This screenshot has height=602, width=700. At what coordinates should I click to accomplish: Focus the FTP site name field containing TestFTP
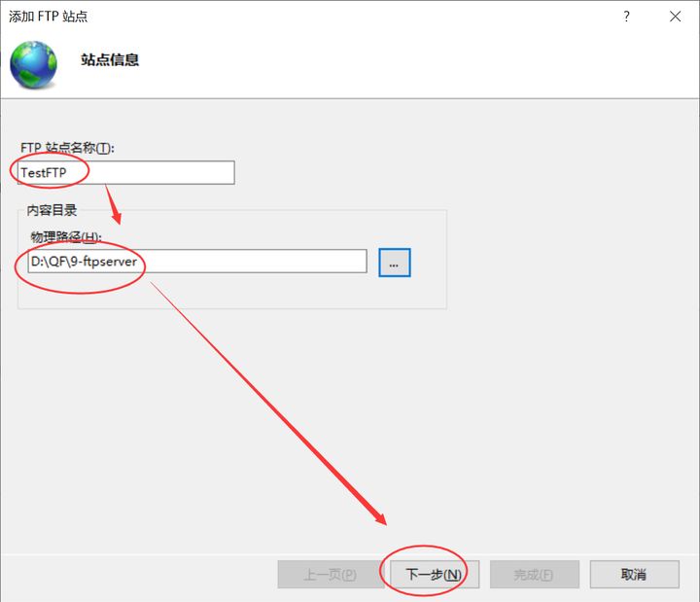tap(156, 172)
